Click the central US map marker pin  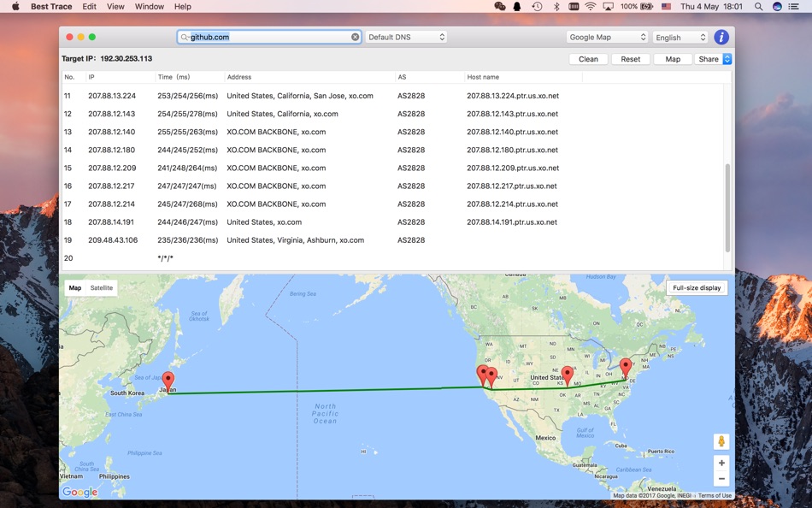pos(568,376)
